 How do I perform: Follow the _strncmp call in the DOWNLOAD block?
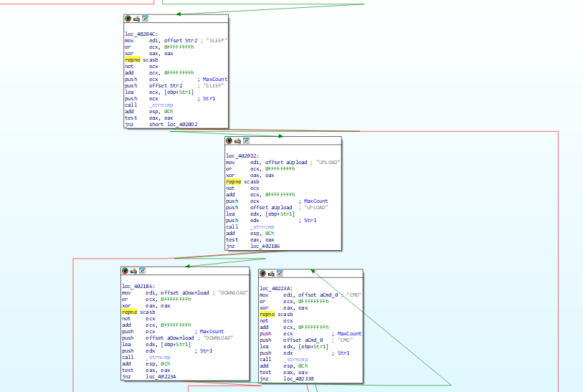[x=158, y=358]
